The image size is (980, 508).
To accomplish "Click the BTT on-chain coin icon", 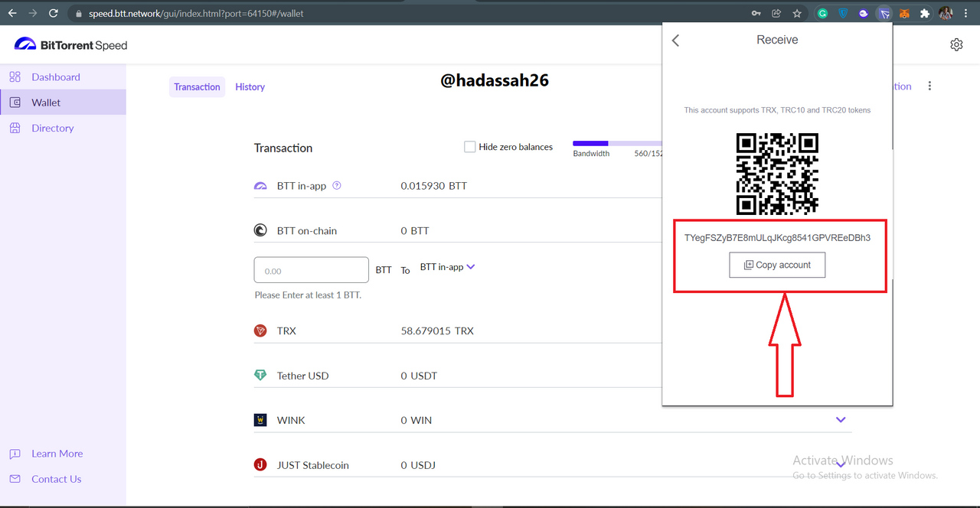I will coord(260,230).
